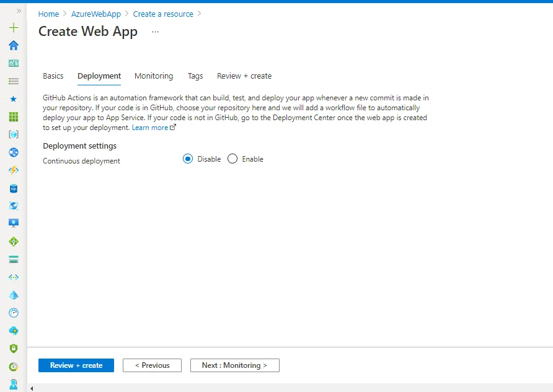Click the Create a resource plus icon
553x392 pixels.
(13, 28)
